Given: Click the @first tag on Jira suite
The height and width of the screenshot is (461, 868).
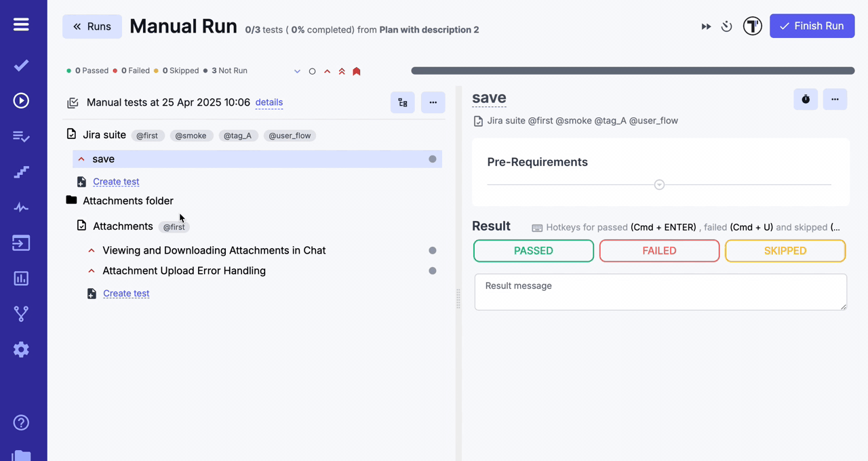Looking at the screenshot, I should click(x=147, y=136).
